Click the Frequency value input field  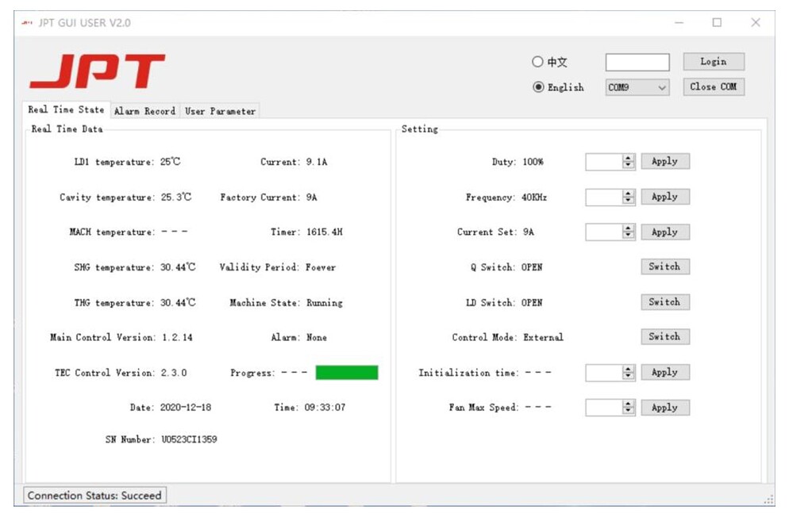pyautogui.click(x=604, y=197)
